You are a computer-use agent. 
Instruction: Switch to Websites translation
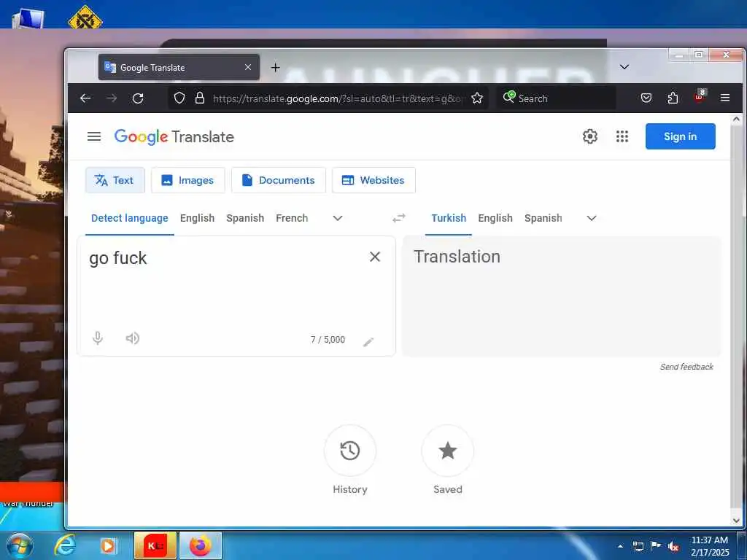click(x=373, y=180)
